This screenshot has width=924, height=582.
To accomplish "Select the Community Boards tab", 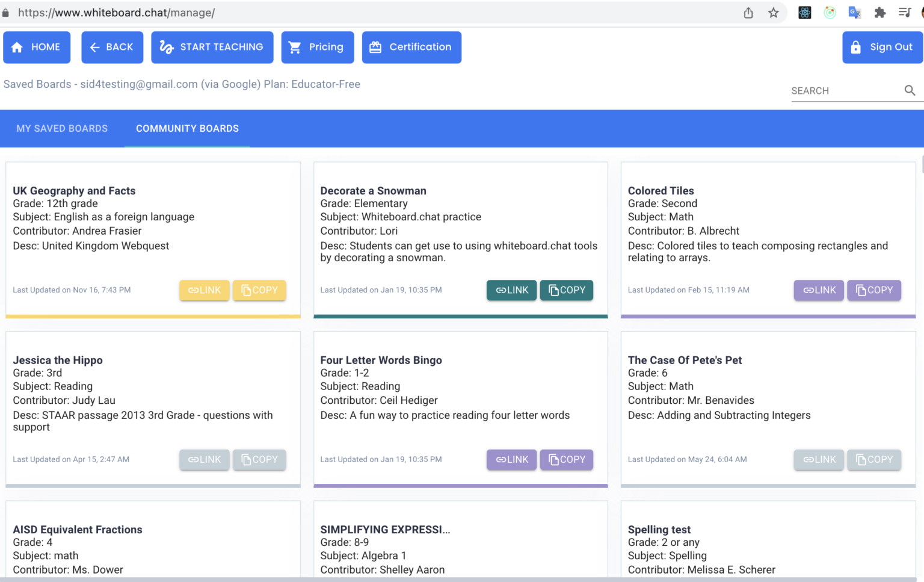I will (187, 128).
